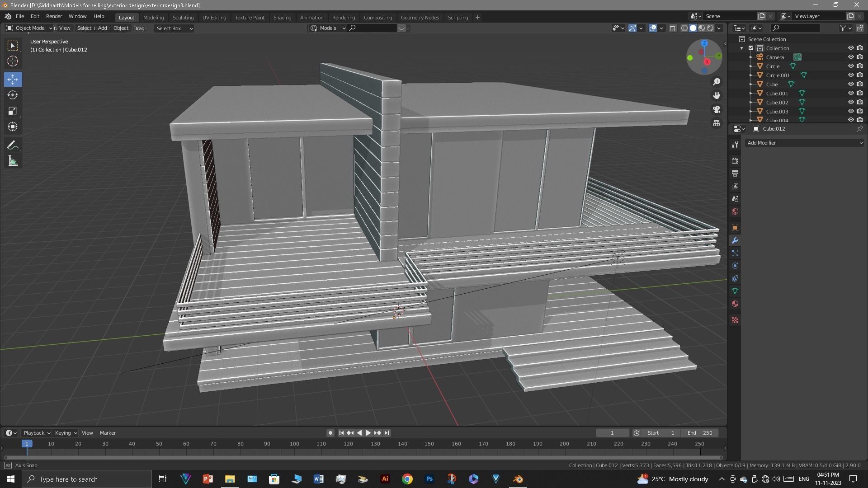Open the Object Data properties tab
The height and width of the screenshot is (488, 868).
point(735,291)
